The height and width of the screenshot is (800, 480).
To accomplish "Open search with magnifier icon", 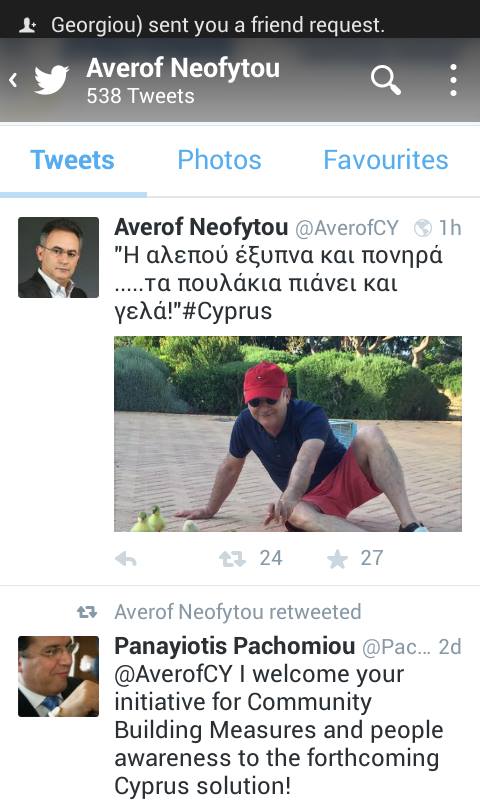I will tap(386, 80).
